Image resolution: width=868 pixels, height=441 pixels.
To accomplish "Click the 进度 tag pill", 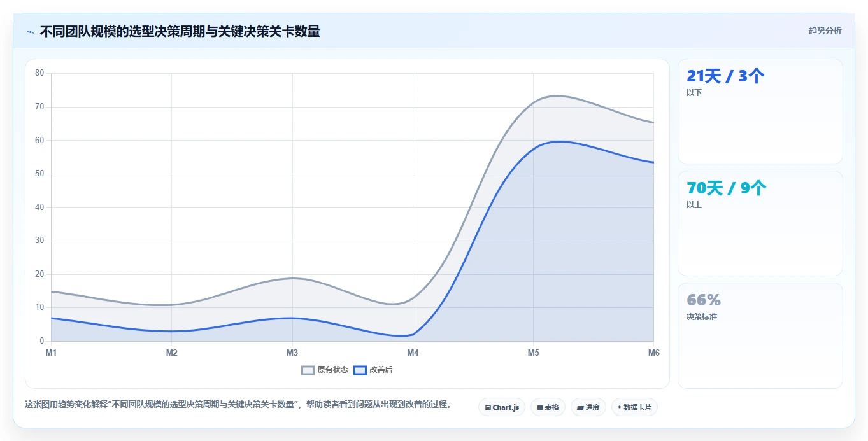I will point(588,407).
